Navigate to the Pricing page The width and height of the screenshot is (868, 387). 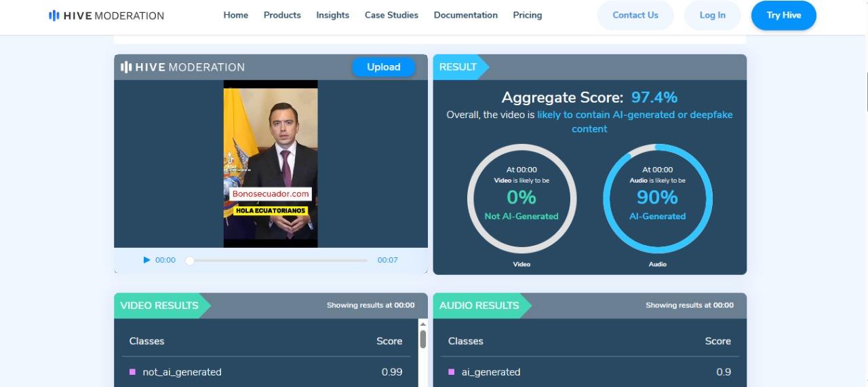[x=527, y=15]
